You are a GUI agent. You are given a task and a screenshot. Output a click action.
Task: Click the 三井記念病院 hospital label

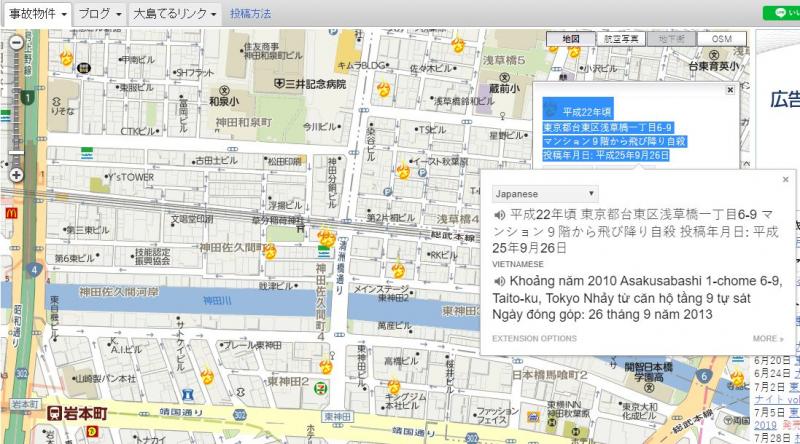[x=310, y=84]
